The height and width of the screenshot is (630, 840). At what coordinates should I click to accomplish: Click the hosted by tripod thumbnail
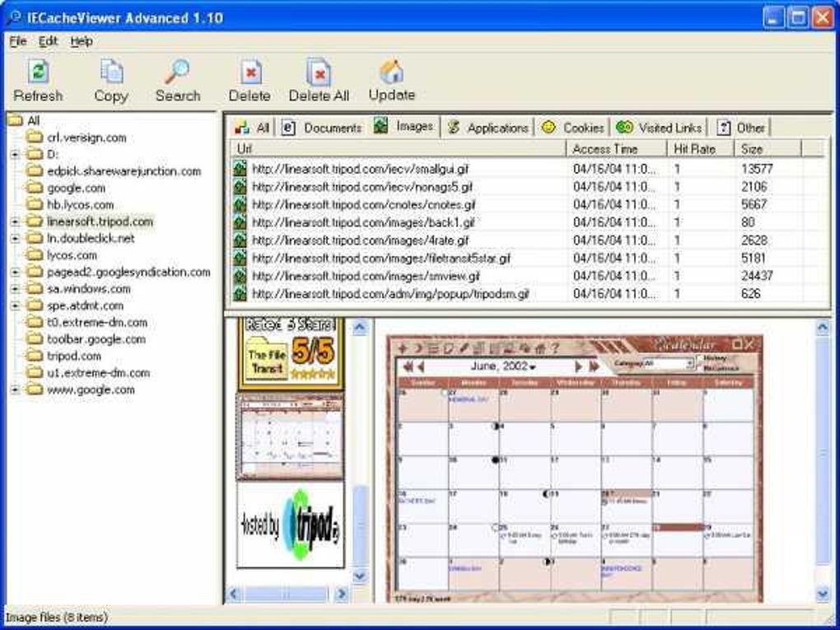coord(291,525)
